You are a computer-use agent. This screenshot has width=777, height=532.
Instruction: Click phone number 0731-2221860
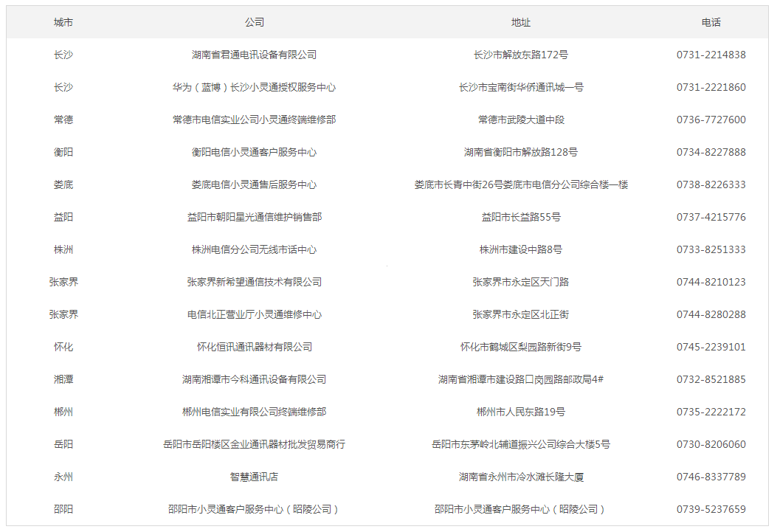click(x=711, y=87)
